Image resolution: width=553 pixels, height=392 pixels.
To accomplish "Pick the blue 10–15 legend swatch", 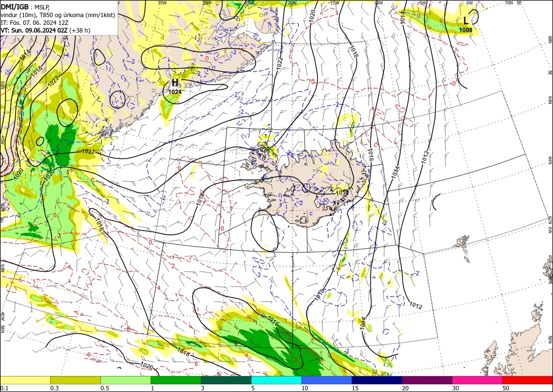I will (327, 380).
